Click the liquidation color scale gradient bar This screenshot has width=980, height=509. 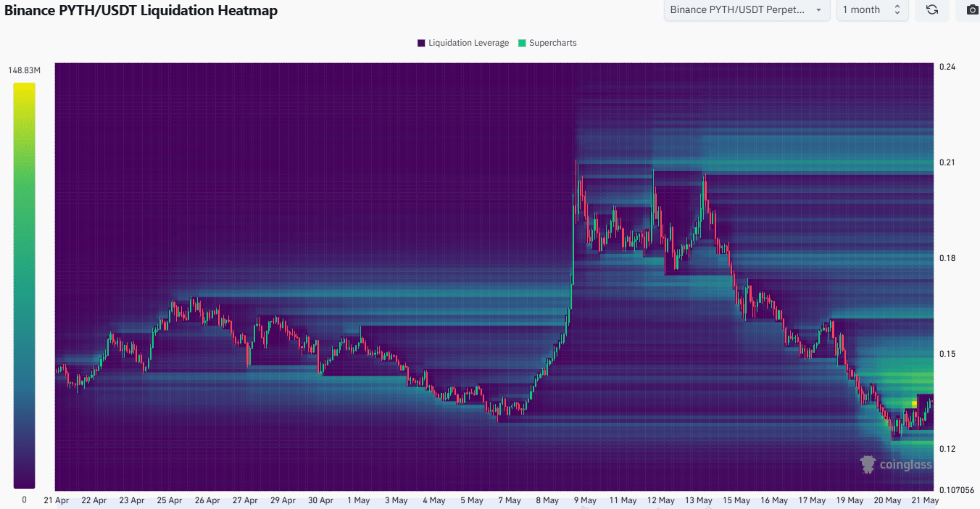click(x=24, y=286)
